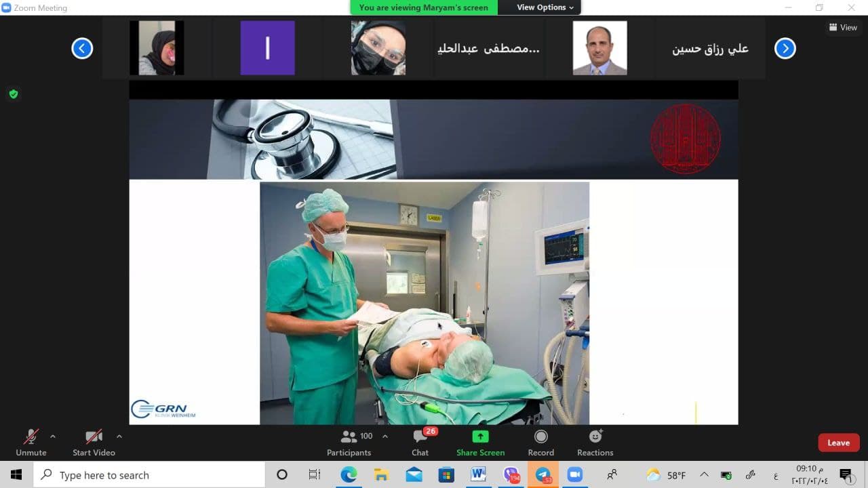This screenshot has height=488, width=868.
Task: Expand participants options arrow
Action: point(385,436)
